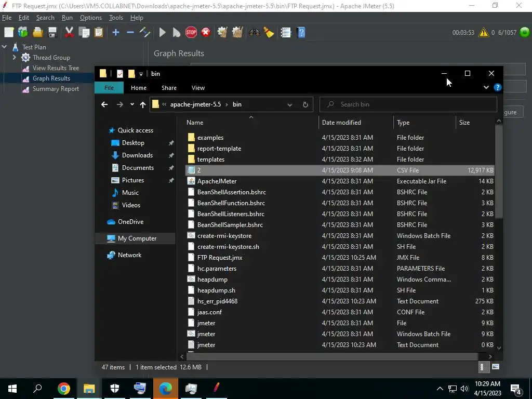Image resolution: width=532 pixels, height=399 pixels.
Task: Click the Cut scissors icon in JMeter
Action: [x=69, y=33]
